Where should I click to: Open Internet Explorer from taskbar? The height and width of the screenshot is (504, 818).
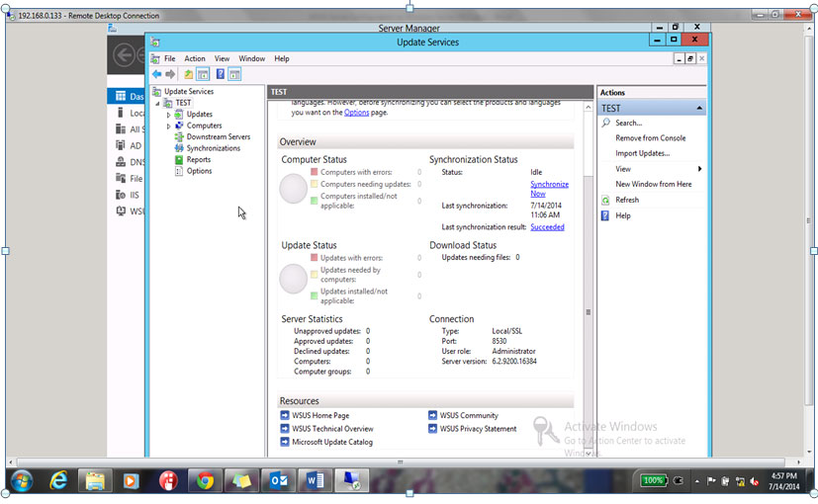[x=58, y=480]
